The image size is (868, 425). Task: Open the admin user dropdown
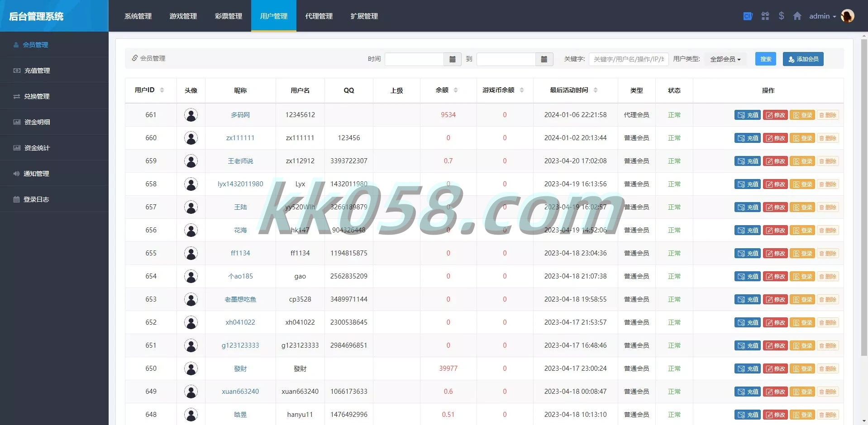click(822, 16)
